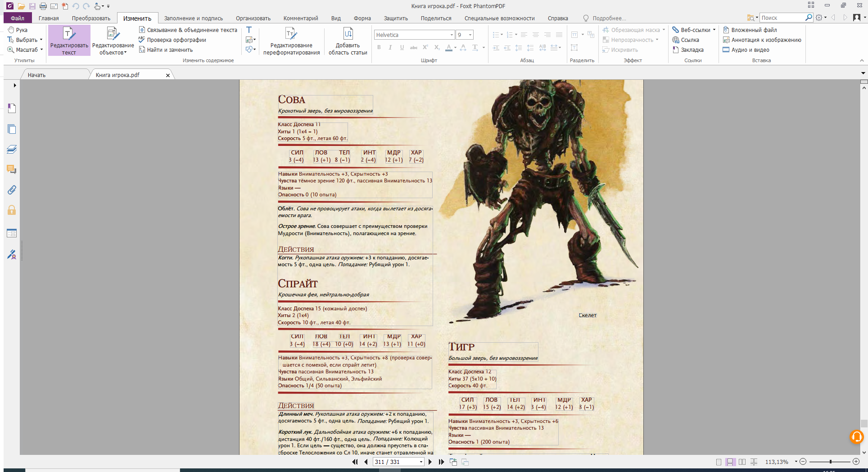
Task: Insert Image Annotation (Аннотация к изображению)
Action: coord(762,40)
